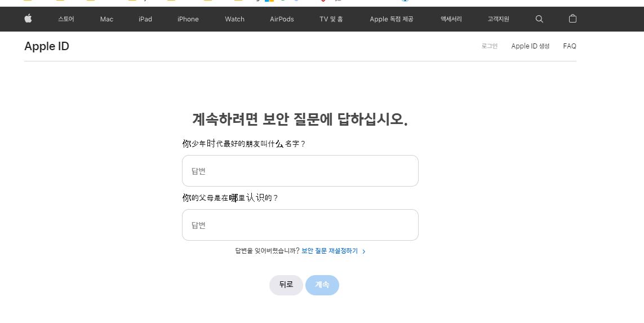Go to 고객지원 support menu
This screenshot has height=323, width=644.
(x=498, y=19)
